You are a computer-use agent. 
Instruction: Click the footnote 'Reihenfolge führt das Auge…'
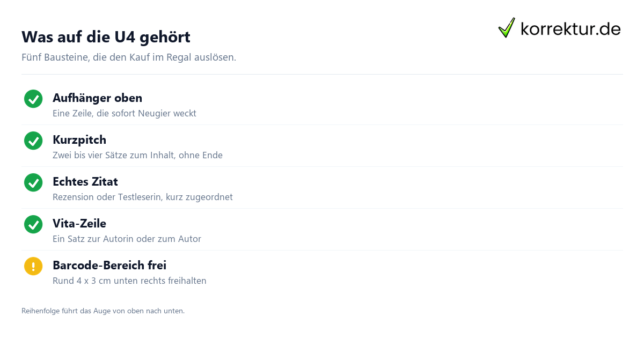point(103,311)
